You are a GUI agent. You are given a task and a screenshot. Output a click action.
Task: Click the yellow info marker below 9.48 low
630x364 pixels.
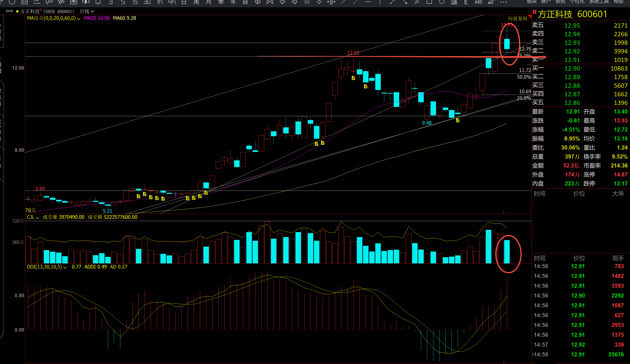pos(458,120)
